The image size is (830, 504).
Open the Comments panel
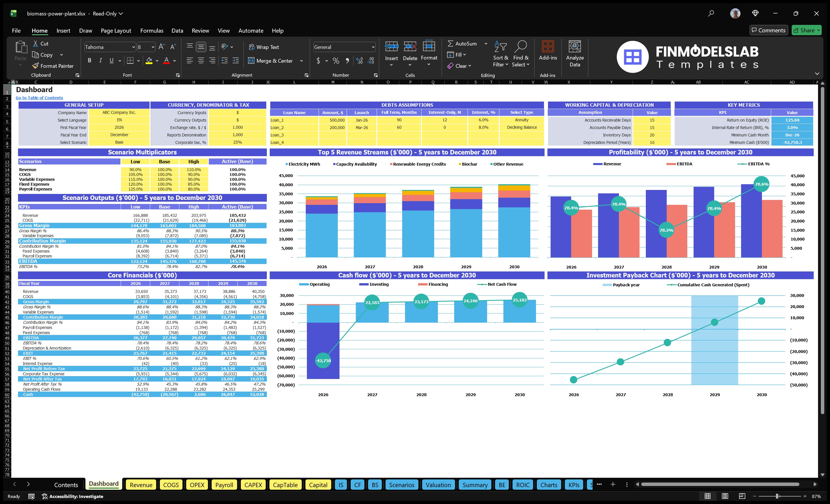(769, 30)
